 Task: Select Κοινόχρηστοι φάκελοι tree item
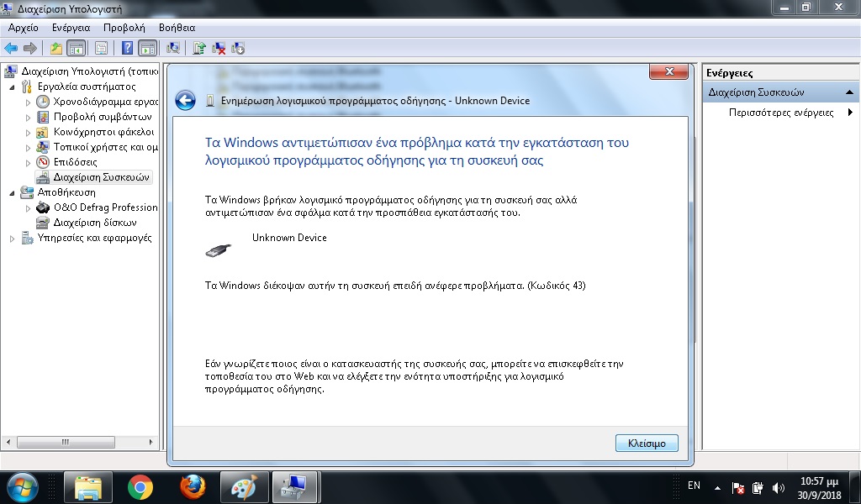[x=103, y=132]
